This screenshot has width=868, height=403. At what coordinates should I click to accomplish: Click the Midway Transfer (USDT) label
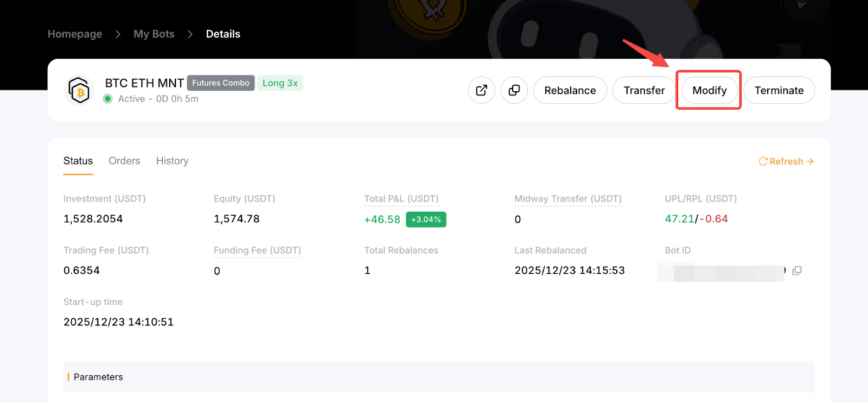click(x=567, y=199)
